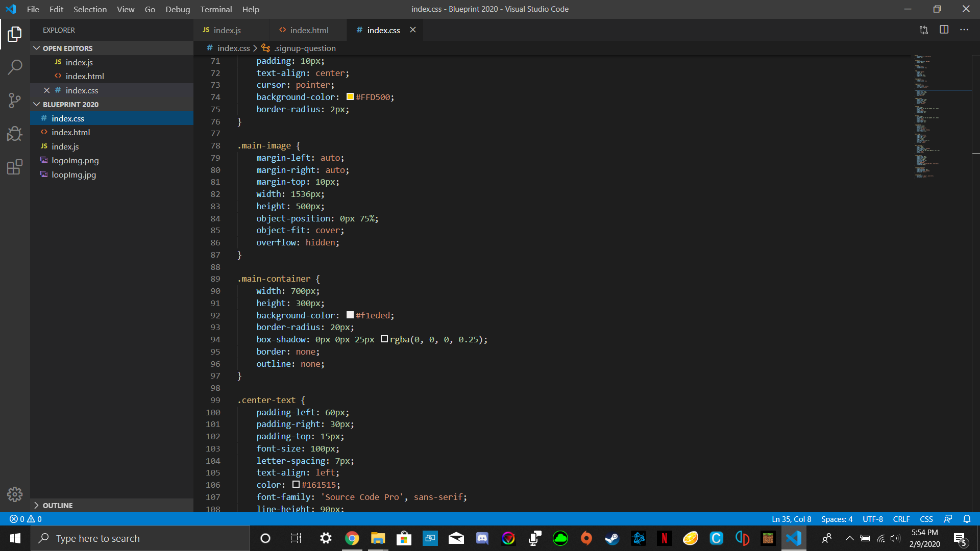
Task: Open the Debug view icon
Action: [15, 134]
